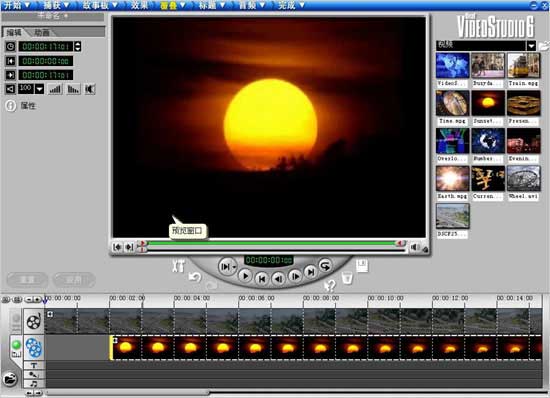Open the clip volume level dropdown

point(40,89)
